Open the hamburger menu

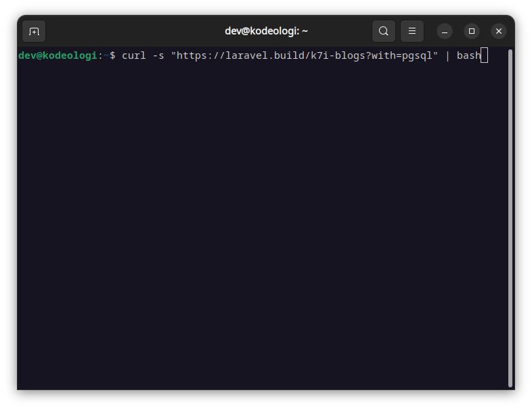pos(412,31)
